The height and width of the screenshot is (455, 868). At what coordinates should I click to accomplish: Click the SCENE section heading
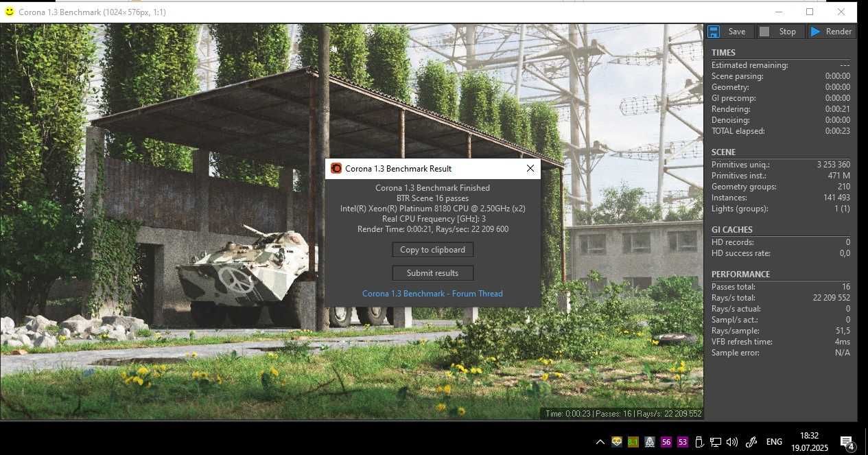[x=723, y=152]
